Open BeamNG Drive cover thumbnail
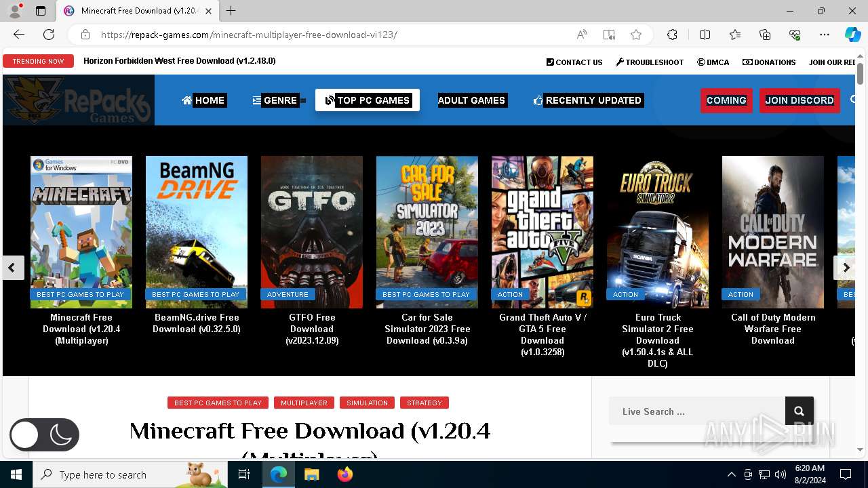 (197, 232)
